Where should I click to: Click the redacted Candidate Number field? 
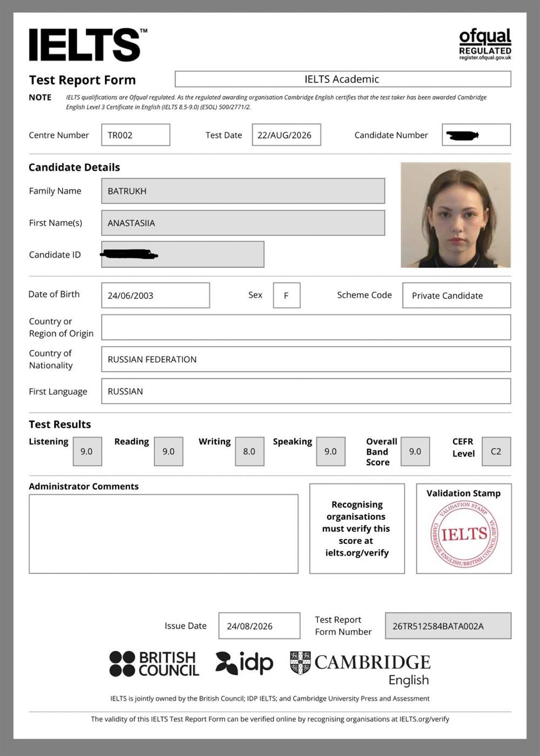(x=476, y=135)
